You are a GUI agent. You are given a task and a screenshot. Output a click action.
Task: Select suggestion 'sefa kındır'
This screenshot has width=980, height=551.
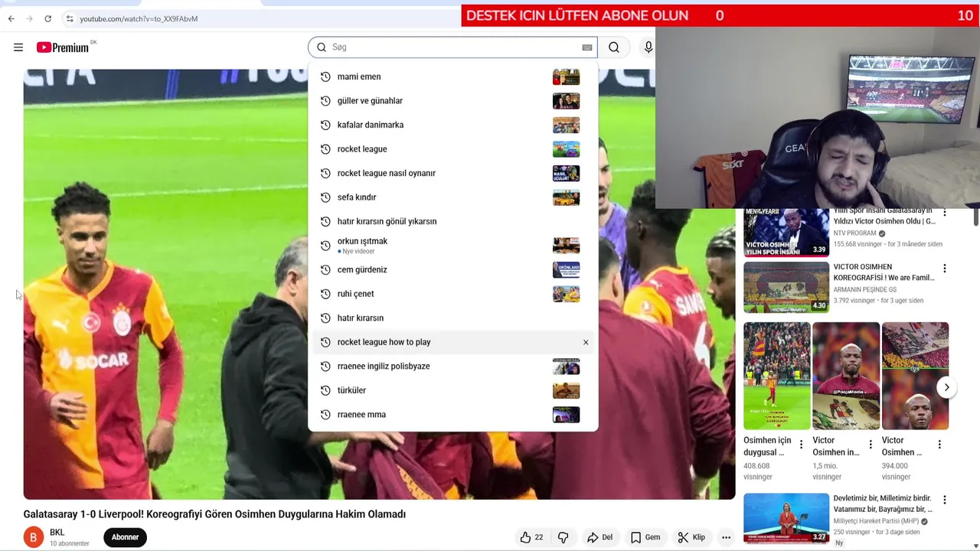click(x=452, y=197)
